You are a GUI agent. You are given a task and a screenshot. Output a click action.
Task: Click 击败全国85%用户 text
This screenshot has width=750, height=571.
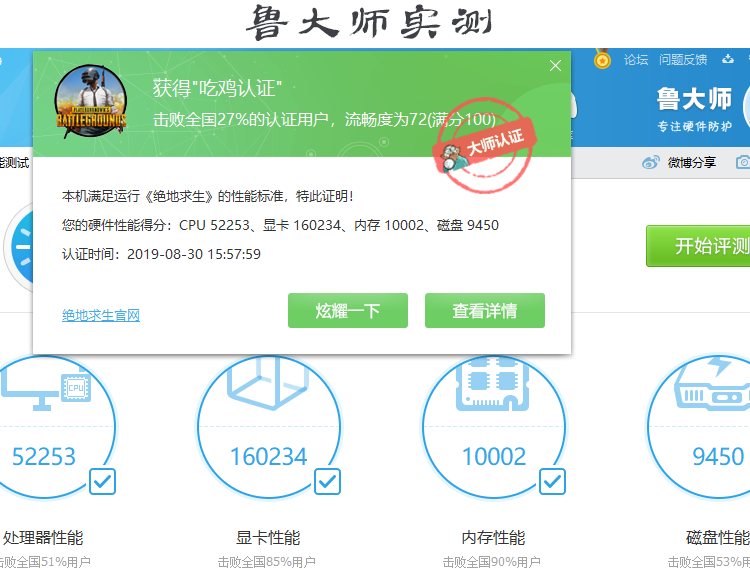pyautogui.click(x=266, y=562)
